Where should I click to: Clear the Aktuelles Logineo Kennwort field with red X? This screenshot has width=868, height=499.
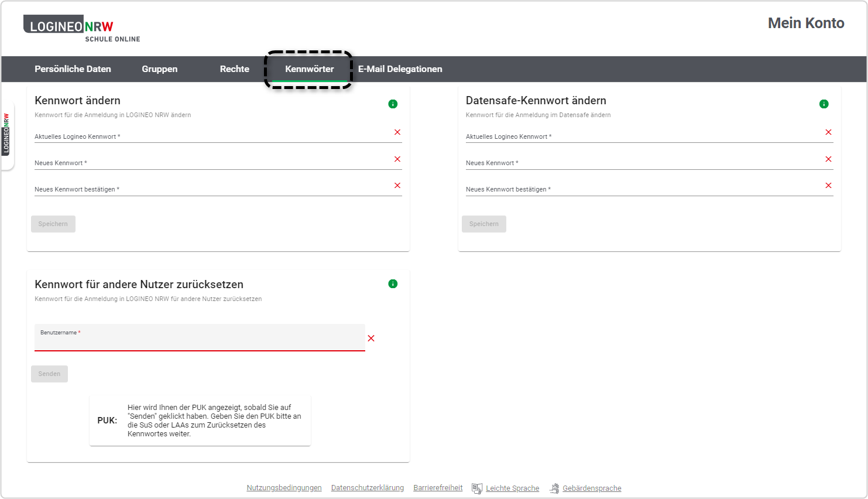397,132
